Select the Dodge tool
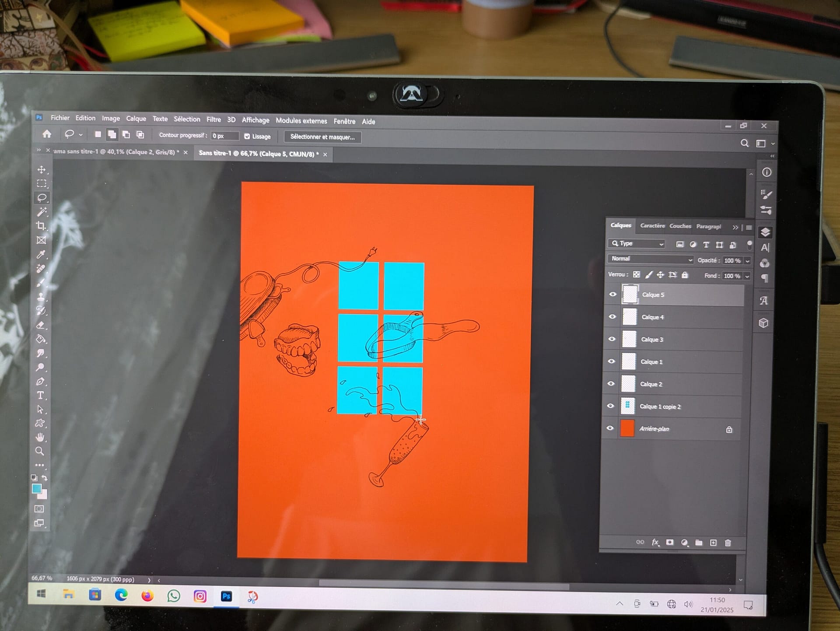The image size is (840, 631). 41,367
